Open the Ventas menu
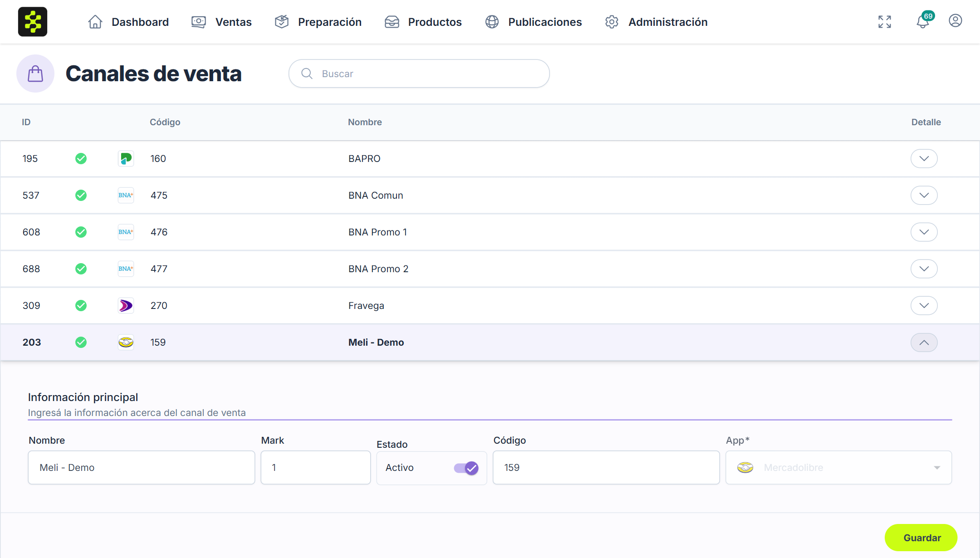This screenshot has width=980, height=558. click(x=221, y=22)
